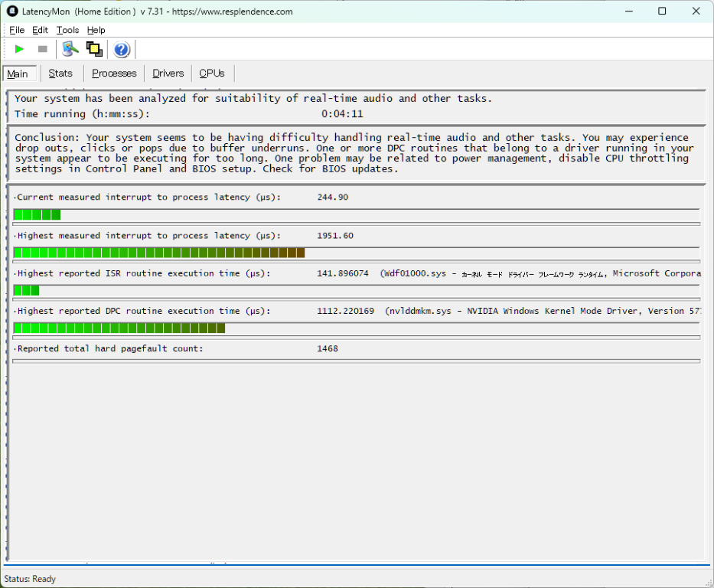
Task: Click the ISR value 141.896074
Action: click(x=343, y=274)
